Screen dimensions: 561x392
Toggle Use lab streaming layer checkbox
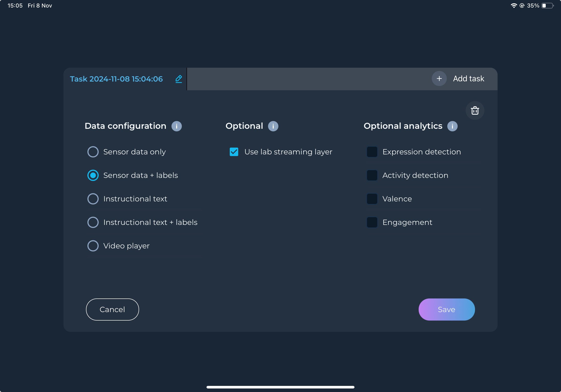[x=234, y=152]
